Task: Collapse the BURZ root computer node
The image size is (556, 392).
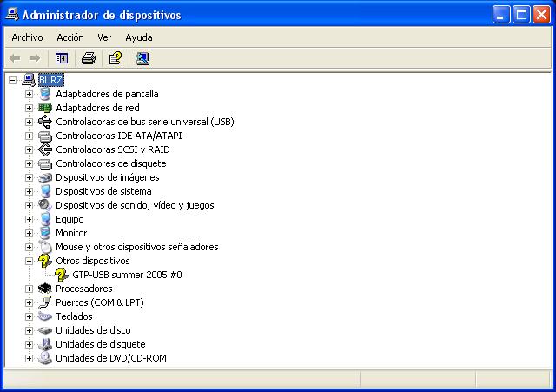Action: (x=13, y=80)
